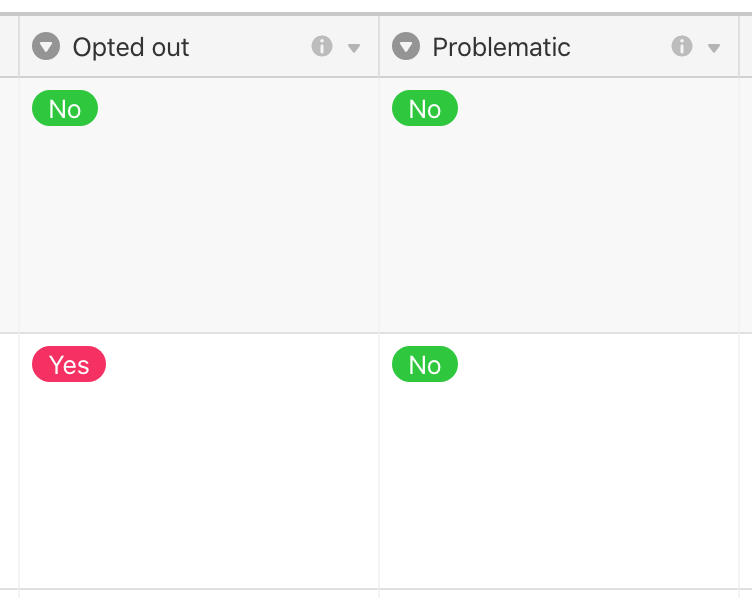Viewport: 752px width, 598px height.
Task: Click first row No tag under Problematic
Action: click(424, 108)
